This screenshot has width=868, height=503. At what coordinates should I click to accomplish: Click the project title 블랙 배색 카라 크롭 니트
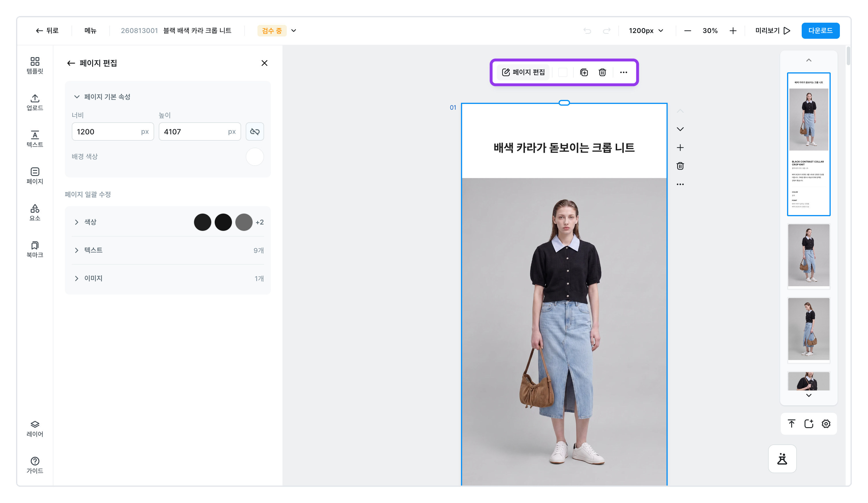[x=197, y=31]
